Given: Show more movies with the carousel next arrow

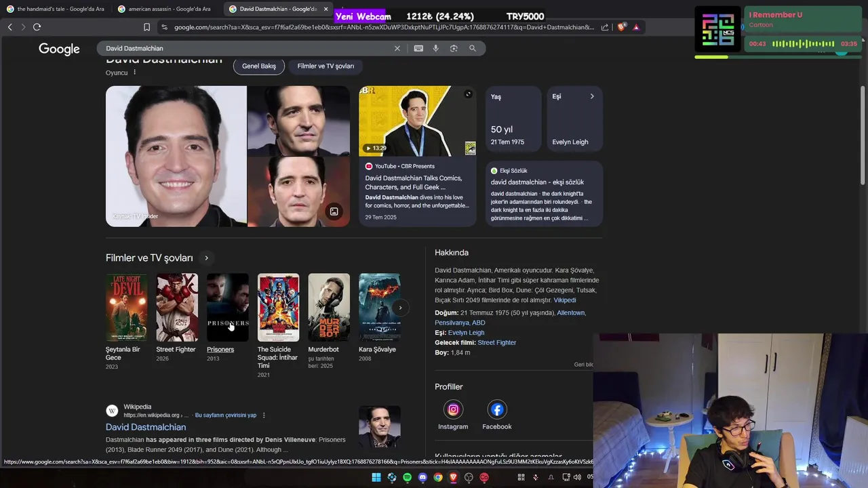Looking at the screenshot, I should click(400, 308).
